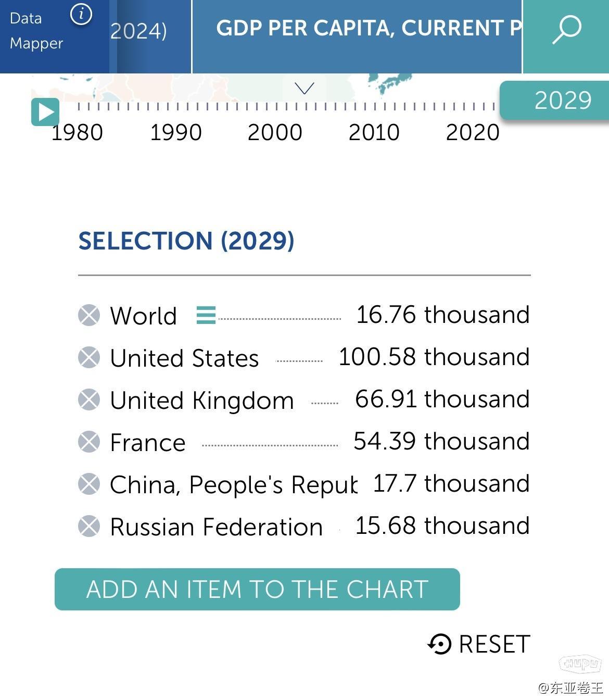Deselect France from the selection list

tap(88, 442)
